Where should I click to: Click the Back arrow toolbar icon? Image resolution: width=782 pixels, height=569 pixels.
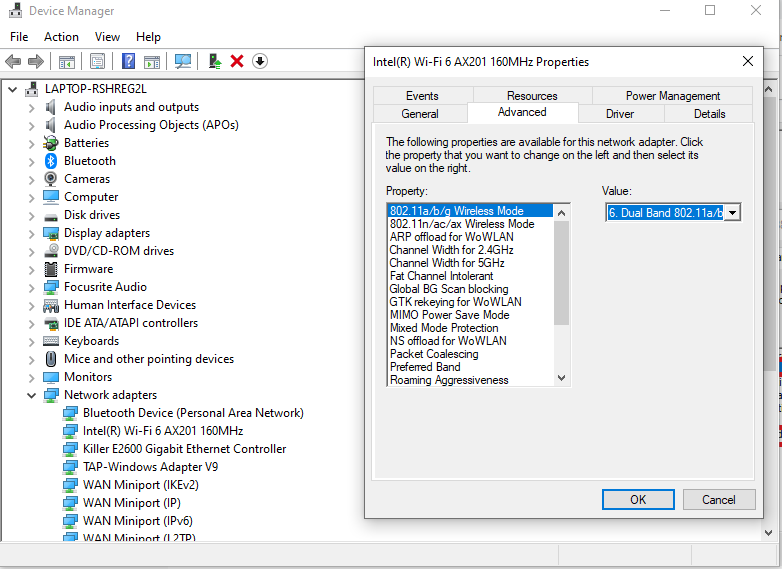[x=13, y=61]
